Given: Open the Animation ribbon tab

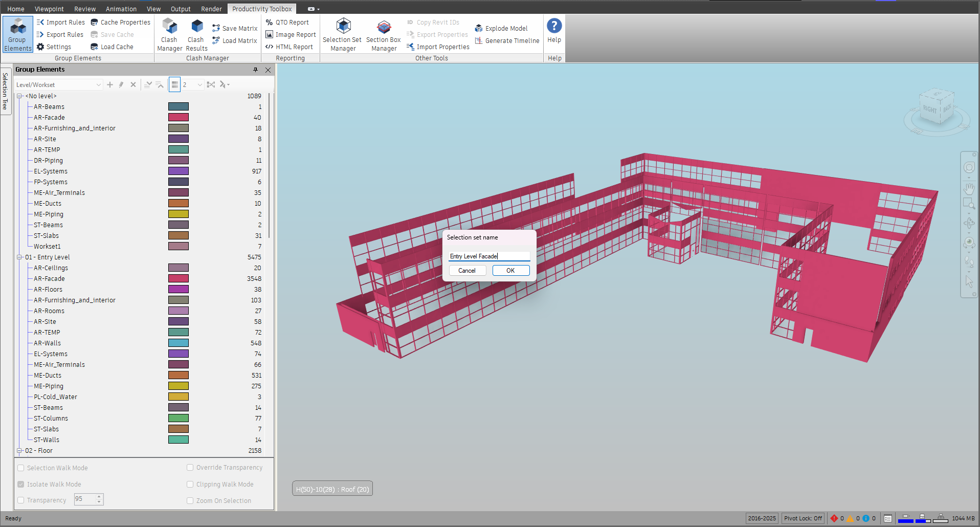Looking at the screenshot, I should [121, 9].
